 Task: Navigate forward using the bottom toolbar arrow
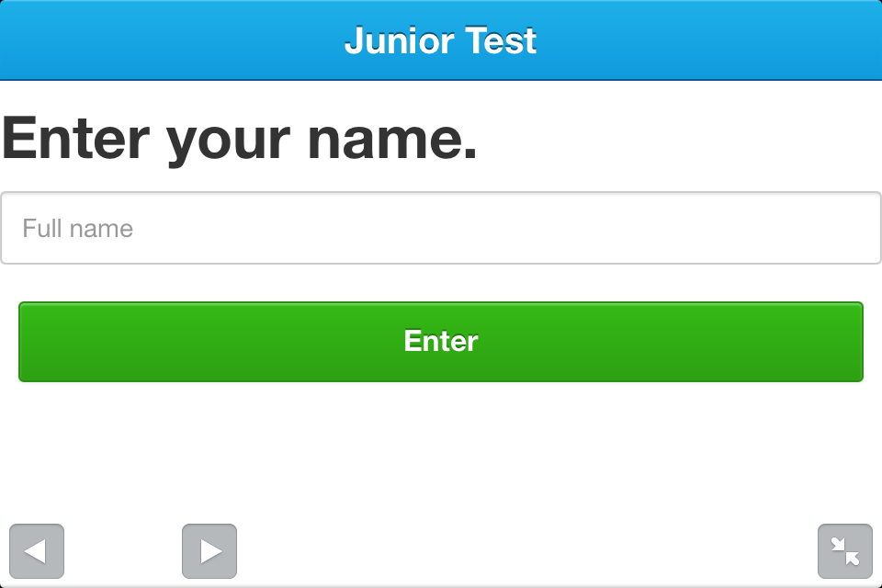point(209,551)
